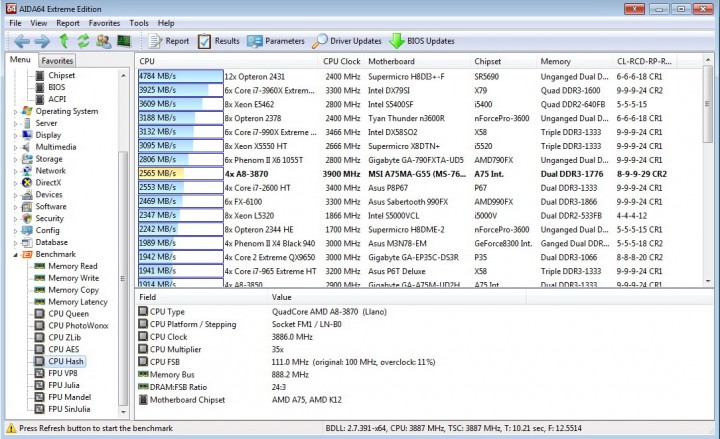Screen dimensions: 720x439
Task: Switch to the Favorites tab
Action: coord(57,61)
